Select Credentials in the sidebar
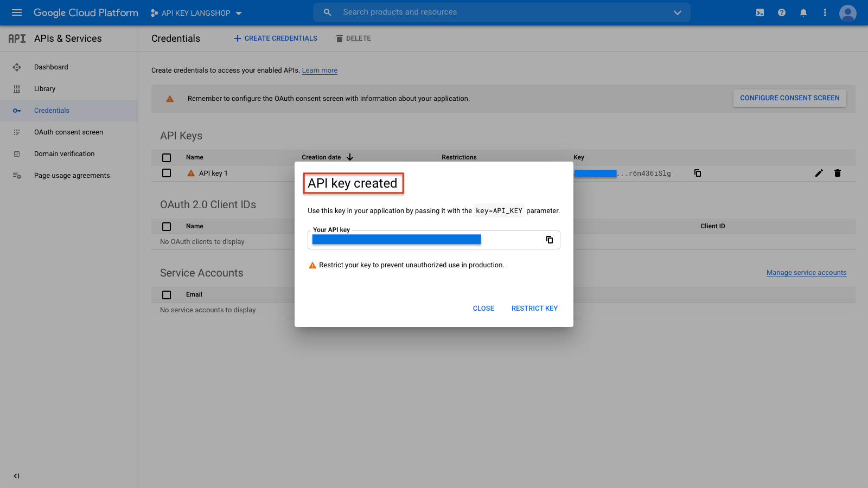 (69, 111)
